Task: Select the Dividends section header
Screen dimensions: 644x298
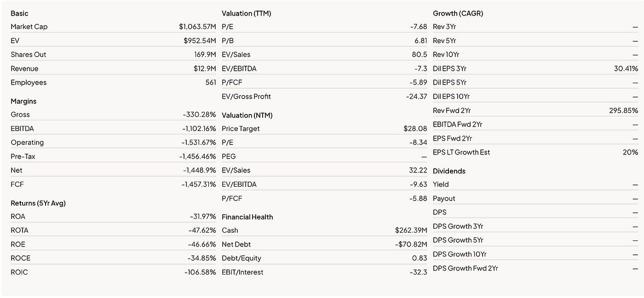Action: pyautogui.click(x=449, y=171)
